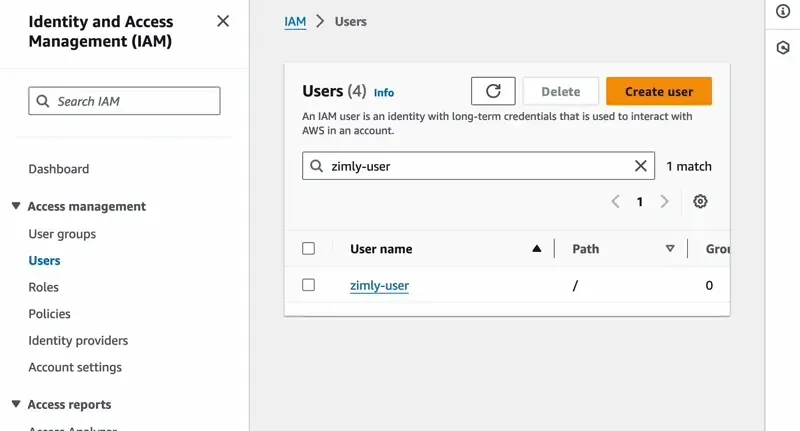Go to next page arrow
Screen dimensions: 800x431
(x=664, y=201)
